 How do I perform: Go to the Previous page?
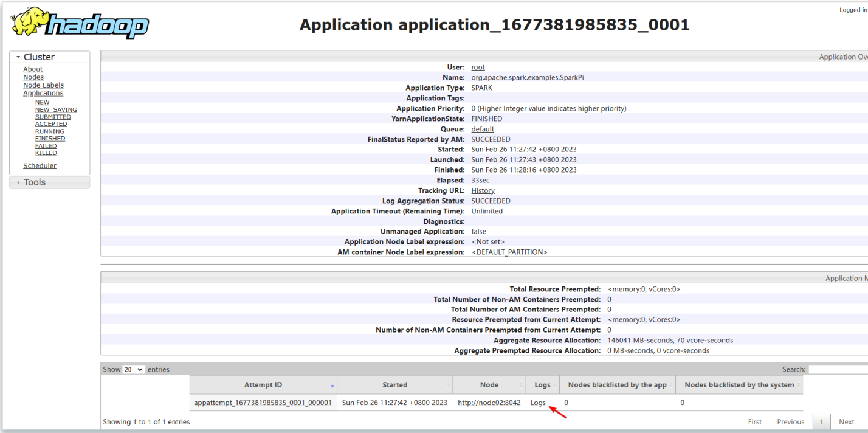pyautogui.click(x=790, y=421)
